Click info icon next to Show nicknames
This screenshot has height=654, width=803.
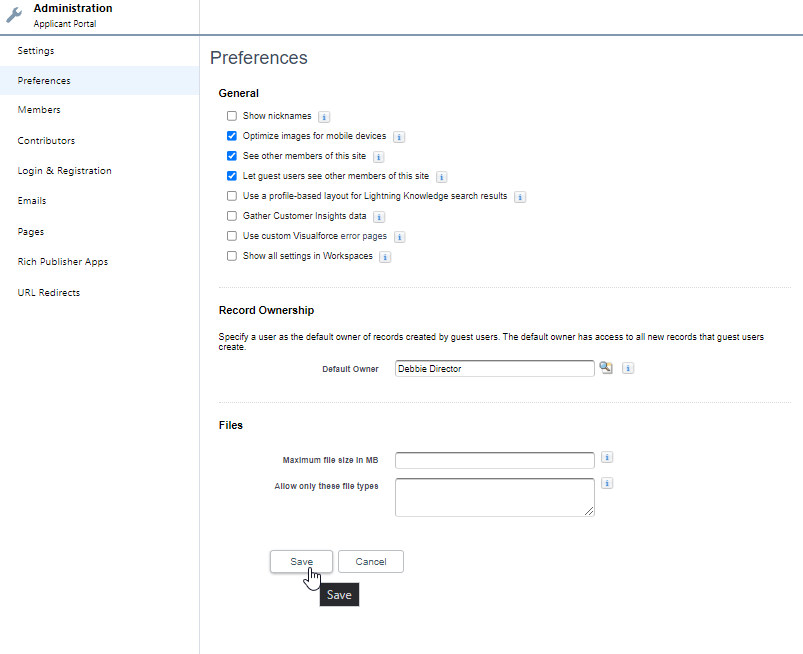click(324, 117)
